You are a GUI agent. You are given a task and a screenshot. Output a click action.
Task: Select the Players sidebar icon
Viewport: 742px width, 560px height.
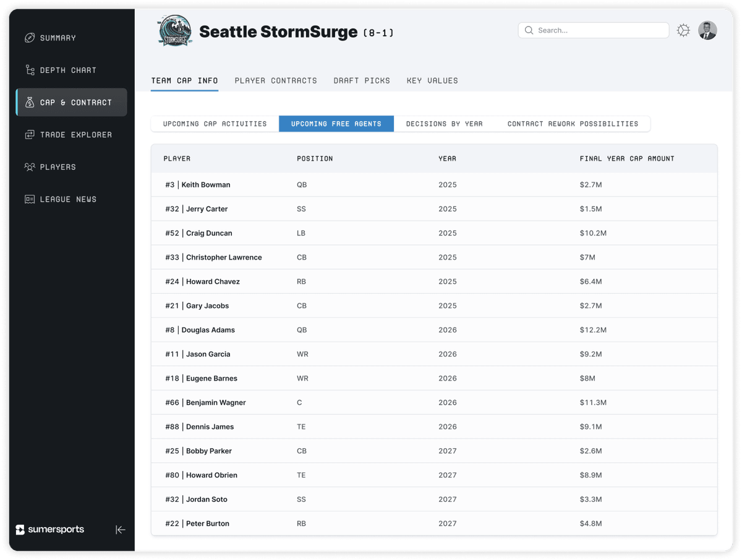[30, 167]
